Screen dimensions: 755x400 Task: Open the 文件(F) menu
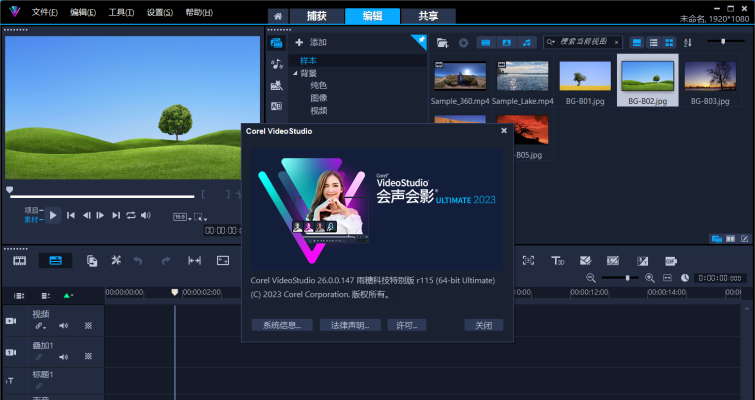click(x=45, y=13)
